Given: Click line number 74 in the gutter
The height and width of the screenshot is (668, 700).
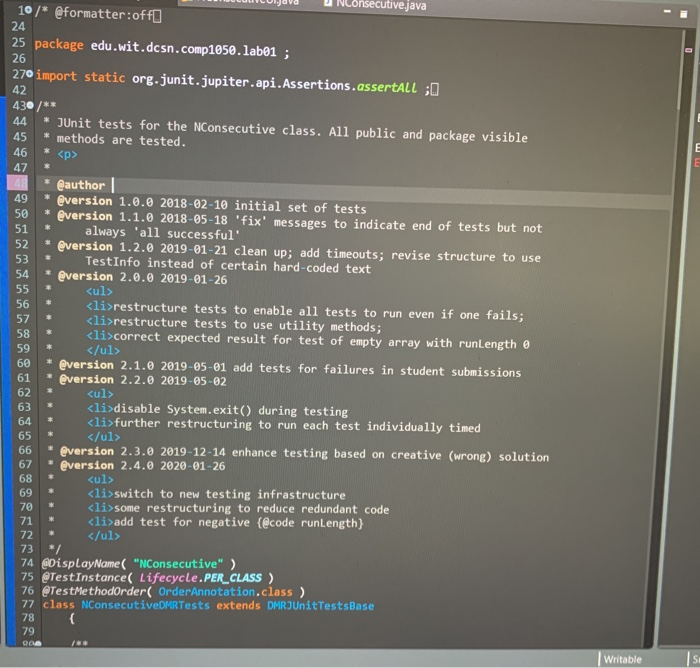Looking at the screenshot, I should coord(27,563).
